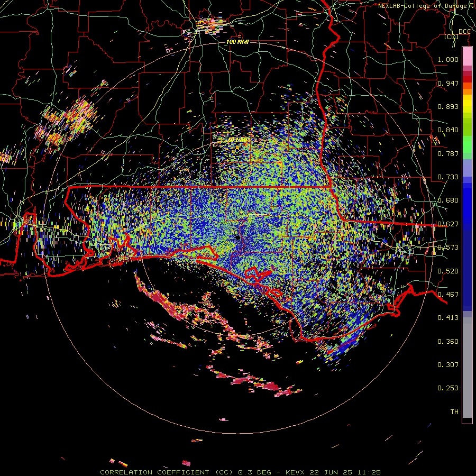Click the 50 NMI range ring label
This screenshot has height=476, width=476.
click(x=237, y=140)
